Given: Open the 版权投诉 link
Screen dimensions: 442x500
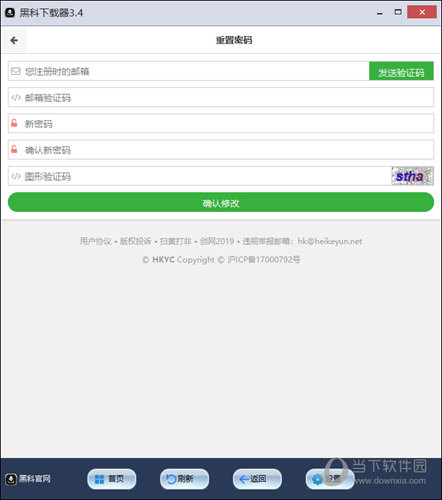Looking at the screenshot, I should tap(136, 241).
